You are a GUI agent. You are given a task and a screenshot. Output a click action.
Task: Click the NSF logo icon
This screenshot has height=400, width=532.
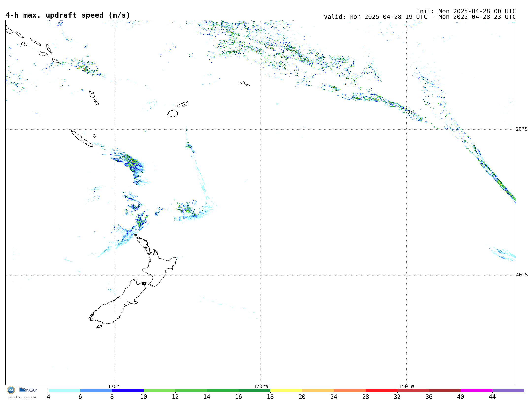coord(11,390)
